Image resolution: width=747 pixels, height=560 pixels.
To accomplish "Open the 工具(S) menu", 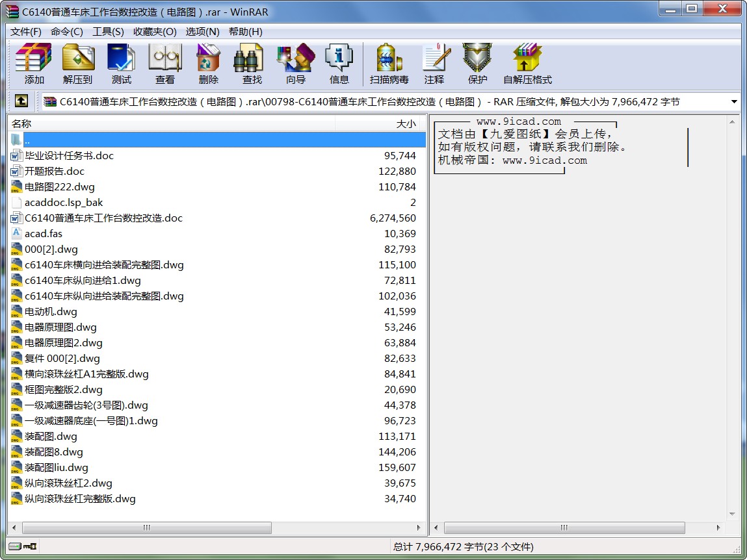I will click(x=108, y=32).
